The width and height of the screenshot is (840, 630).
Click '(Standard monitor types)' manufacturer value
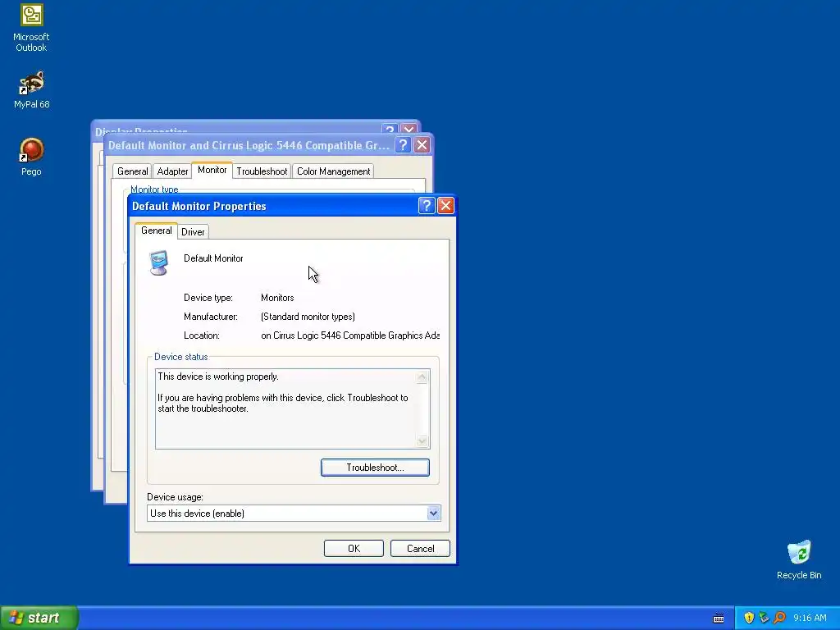coord(308,317)
